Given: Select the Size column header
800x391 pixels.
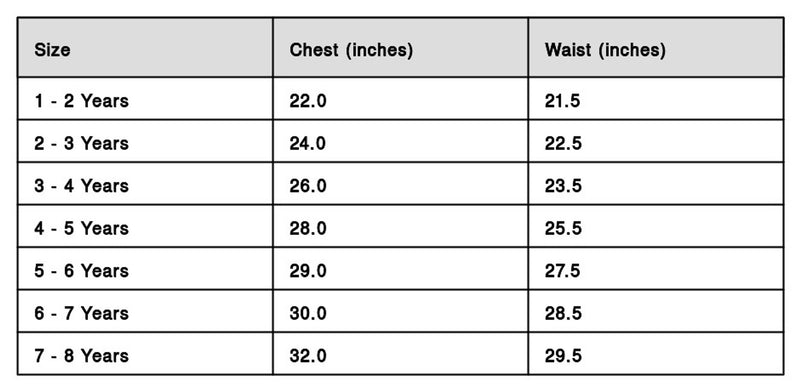Looking at the screenshot, I should 145,47.
